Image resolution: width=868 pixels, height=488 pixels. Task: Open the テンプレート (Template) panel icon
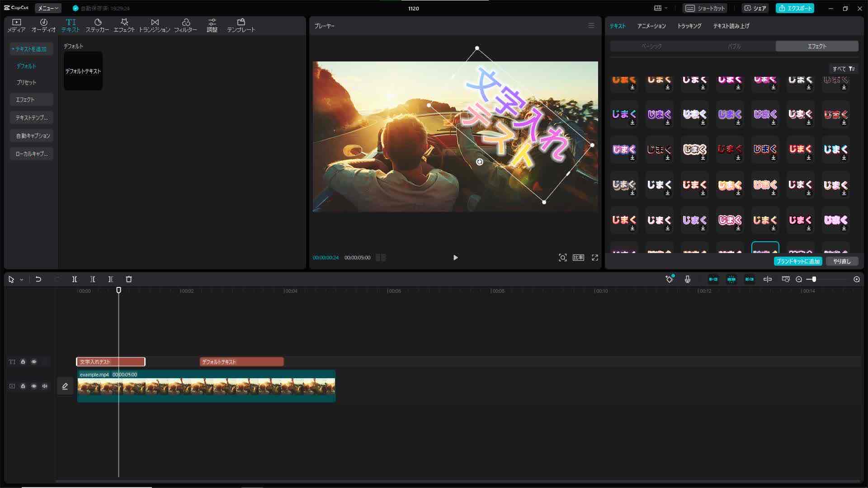click(241, 25)
